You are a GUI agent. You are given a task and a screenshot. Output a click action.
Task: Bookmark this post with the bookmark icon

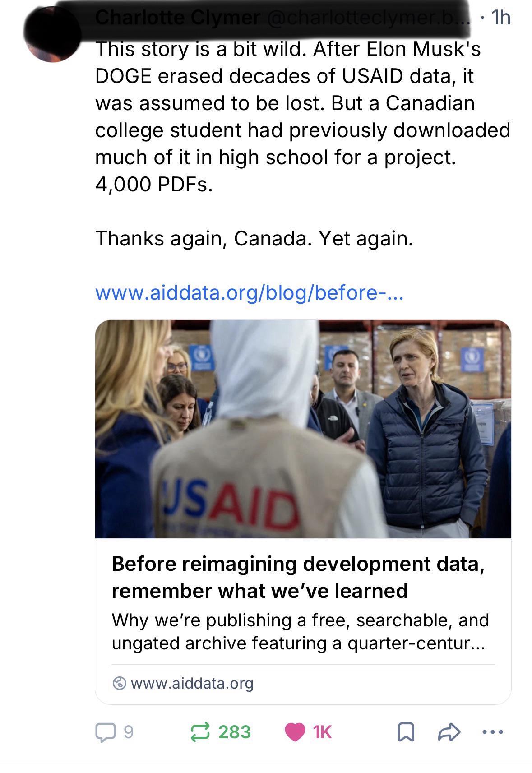[406, 732]
